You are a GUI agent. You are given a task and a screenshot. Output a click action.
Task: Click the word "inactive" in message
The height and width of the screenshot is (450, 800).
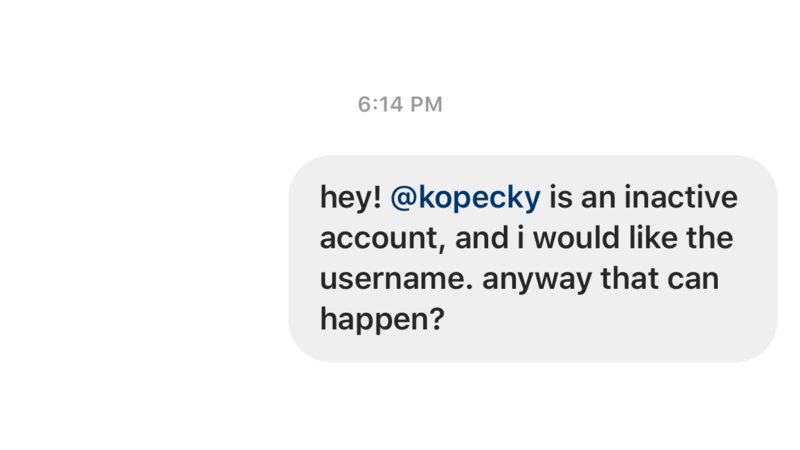(x=681, y=197)
